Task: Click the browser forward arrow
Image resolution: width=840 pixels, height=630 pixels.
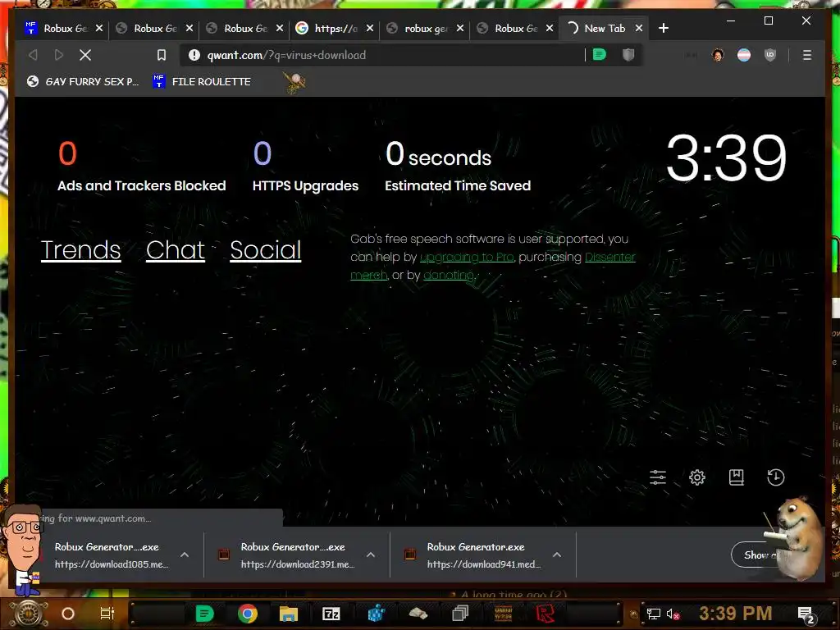Action: pyautogui.click(x=59, y=55)
